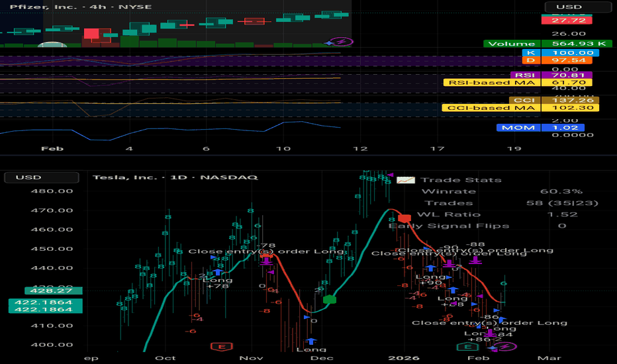Click the green Volume label

coord(512,44)
